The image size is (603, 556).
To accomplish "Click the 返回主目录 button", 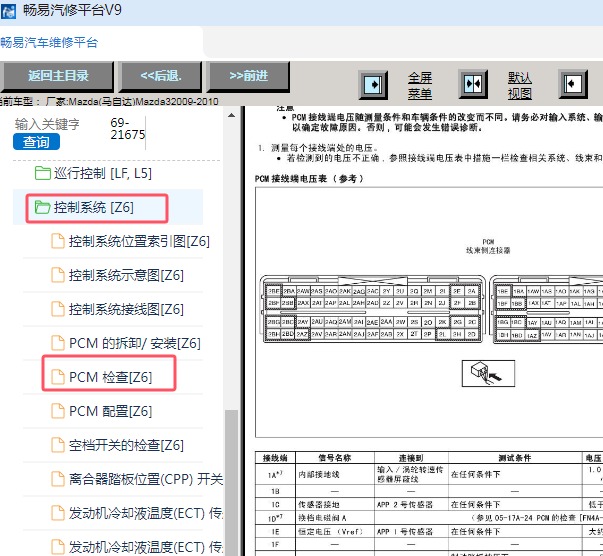I will click(x=58, y=75).
